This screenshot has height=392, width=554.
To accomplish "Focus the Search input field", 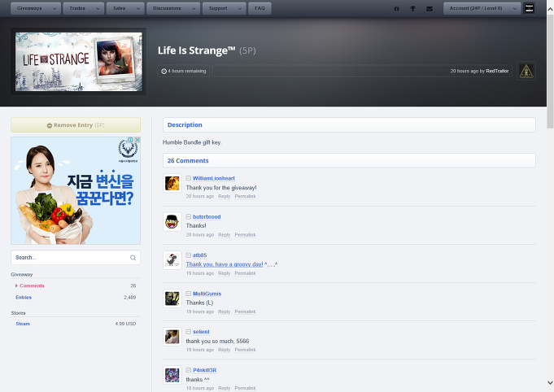I will click(x=76, y=258).
